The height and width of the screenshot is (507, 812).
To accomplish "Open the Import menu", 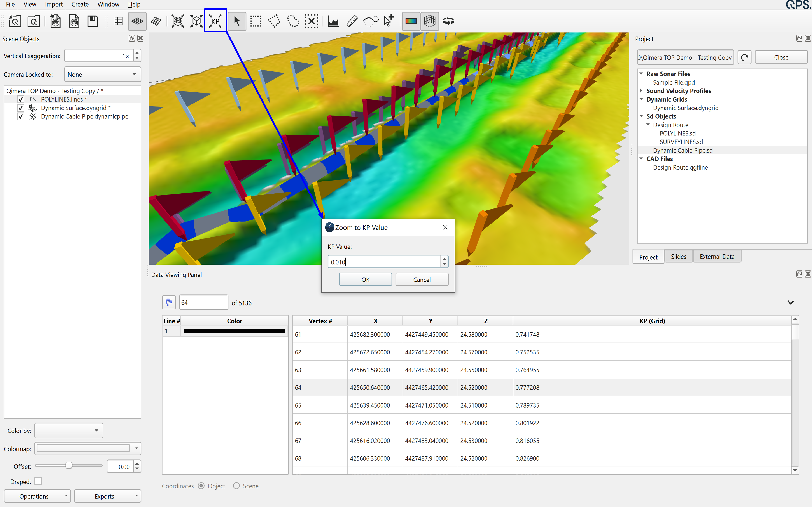I will [54, 4].
